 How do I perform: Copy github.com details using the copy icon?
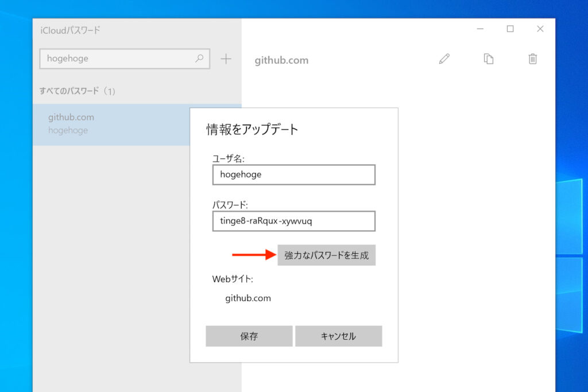point(488,59)
